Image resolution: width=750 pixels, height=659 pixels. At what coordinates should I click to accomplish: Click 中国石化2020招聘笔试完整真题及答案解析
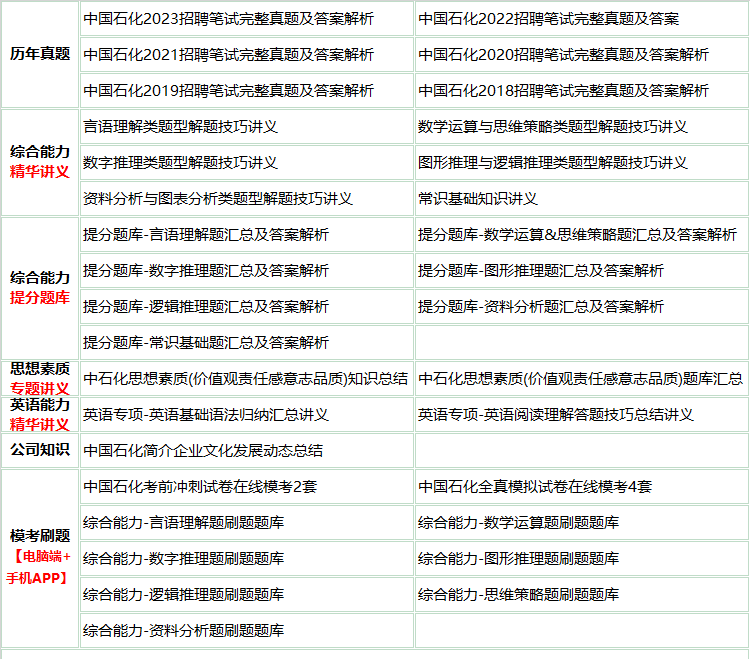coord(563,55)
